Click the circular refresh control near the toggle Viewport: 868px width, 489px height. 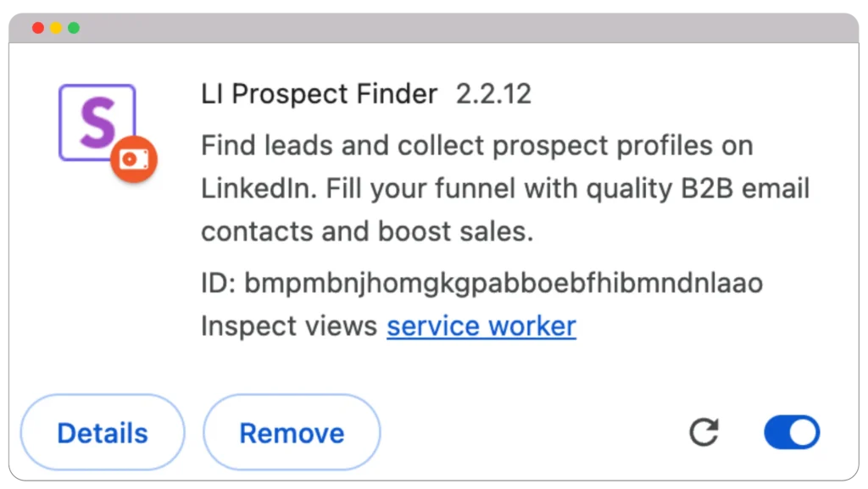tap(704, 432)
